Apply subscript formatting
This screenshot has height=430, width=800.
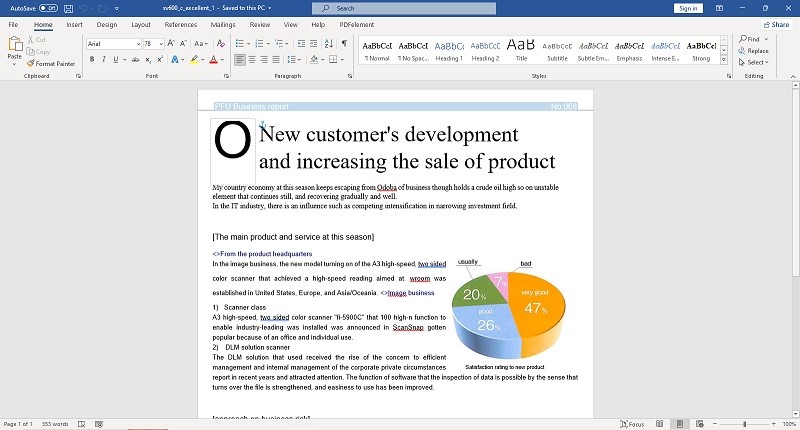[x=147, y=60]
